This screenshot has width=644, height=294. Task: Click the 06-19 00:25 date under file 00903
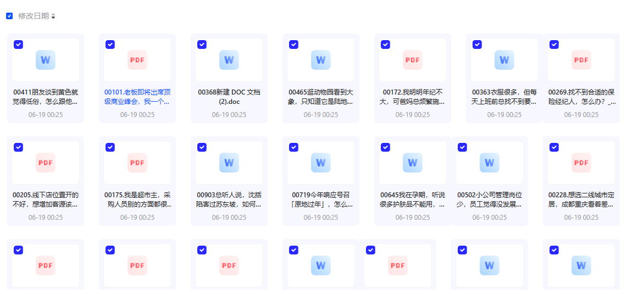tap(229, 217)
